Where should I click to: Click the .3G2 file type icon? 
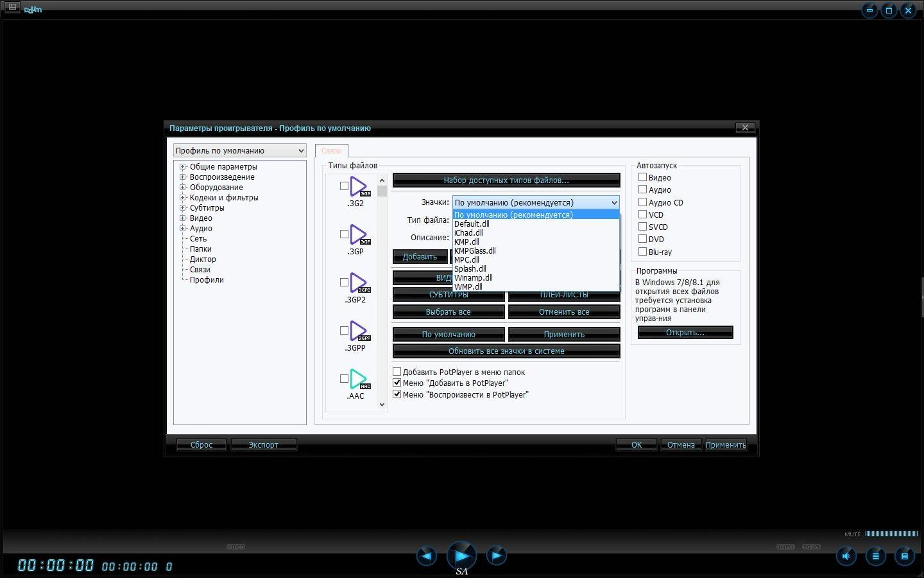click(359, 186)
